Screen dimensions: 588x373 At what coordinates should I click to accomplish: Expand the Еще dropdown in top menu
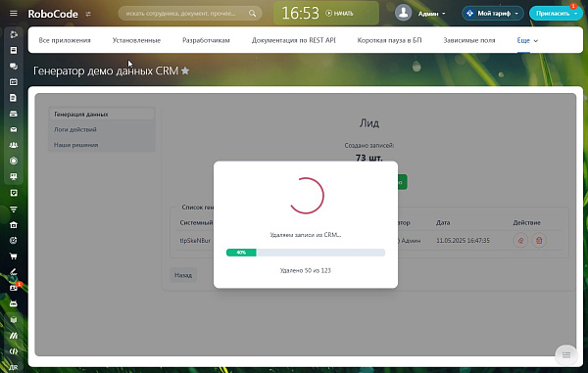(x=527, y=40)
